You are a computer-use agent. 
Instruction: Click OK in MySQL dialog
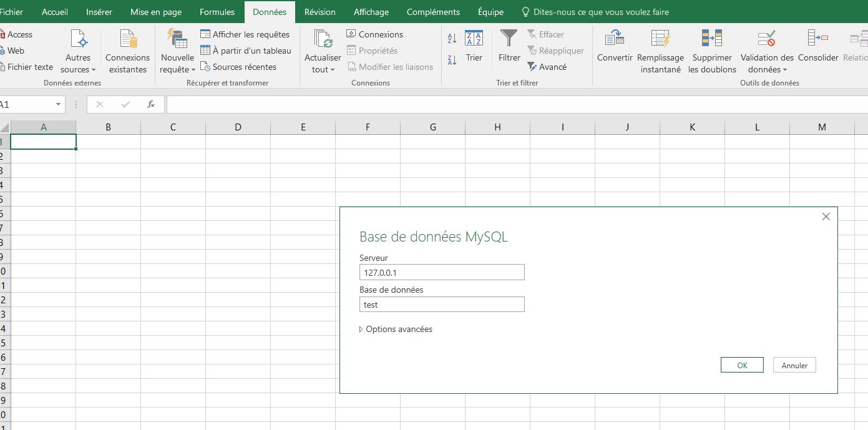point(742,365)
